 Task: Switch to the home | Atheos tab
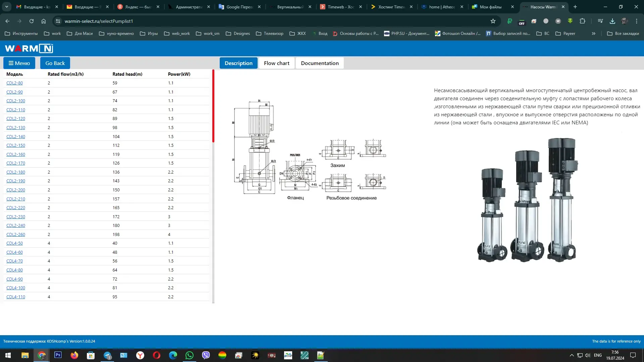[x=442, y=7]
